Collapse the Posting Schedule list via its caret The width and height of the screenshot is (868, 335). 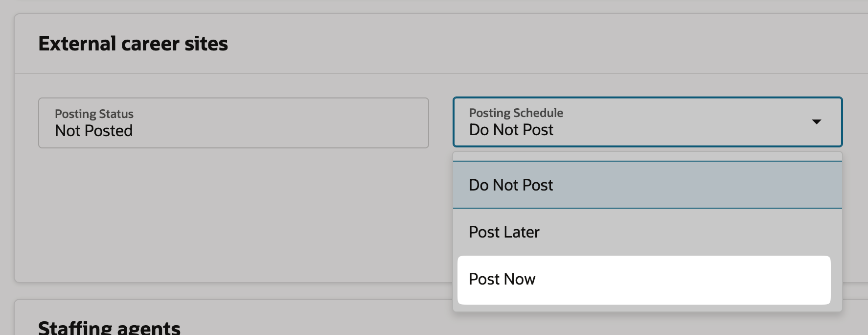[816, 122]
